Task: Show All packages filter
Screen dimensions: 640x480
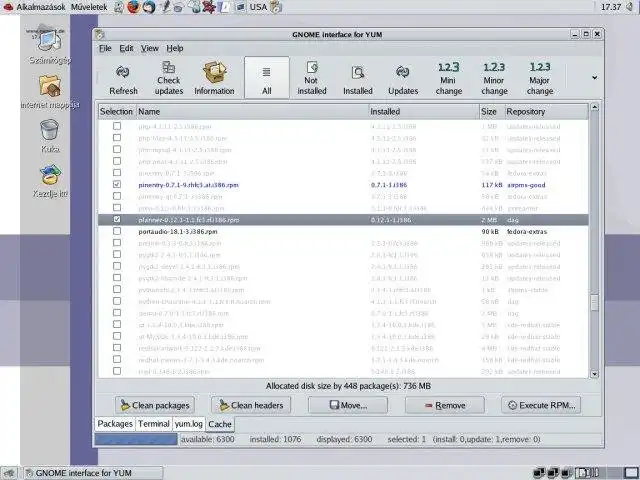Action: [267, 78]
